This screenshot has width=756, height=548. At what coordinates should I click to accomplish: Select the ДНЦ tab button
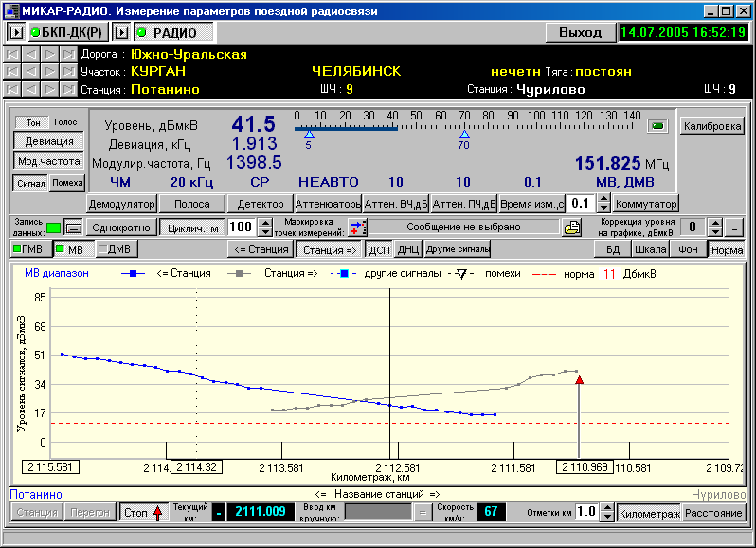tap(407, 249)
